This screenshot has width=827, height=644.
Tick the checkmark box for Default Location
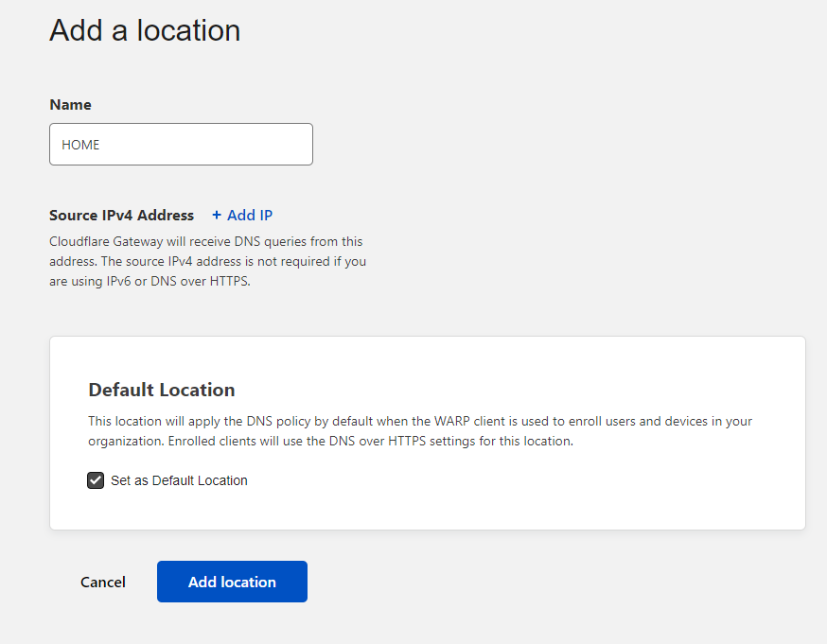click(x=96, y=480)
